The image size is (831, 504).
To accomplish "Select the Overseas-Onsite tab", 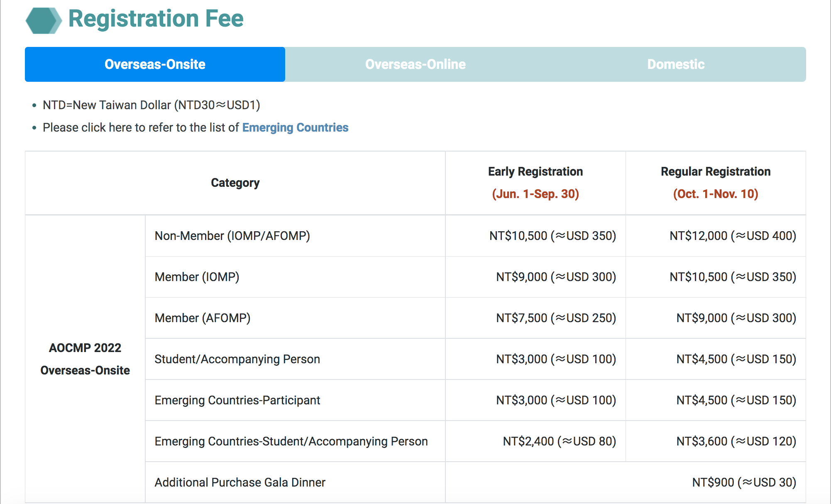I will (x=155, y=64).
